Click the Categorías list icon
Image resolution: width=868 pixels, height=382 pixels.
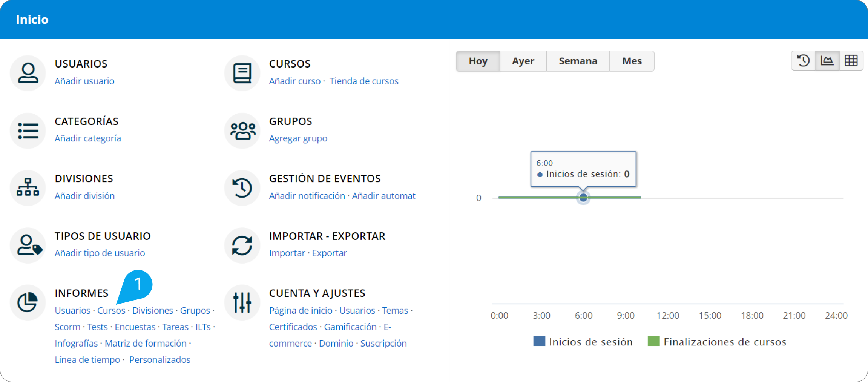(28, 130)
